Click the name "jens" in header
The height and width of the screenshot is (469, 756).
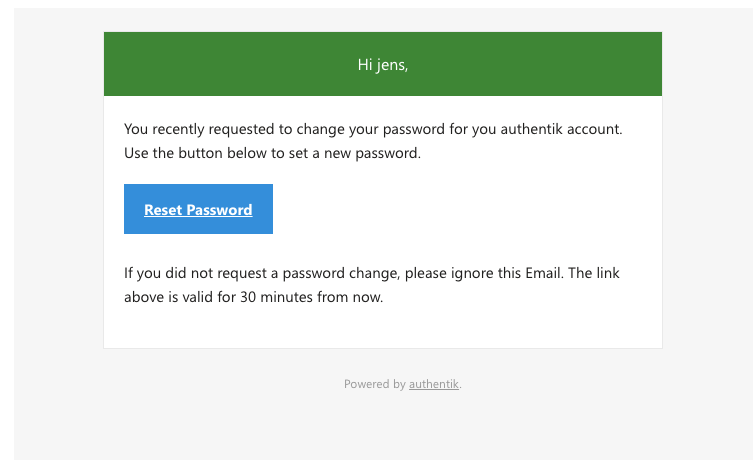[x=391, y=65]
